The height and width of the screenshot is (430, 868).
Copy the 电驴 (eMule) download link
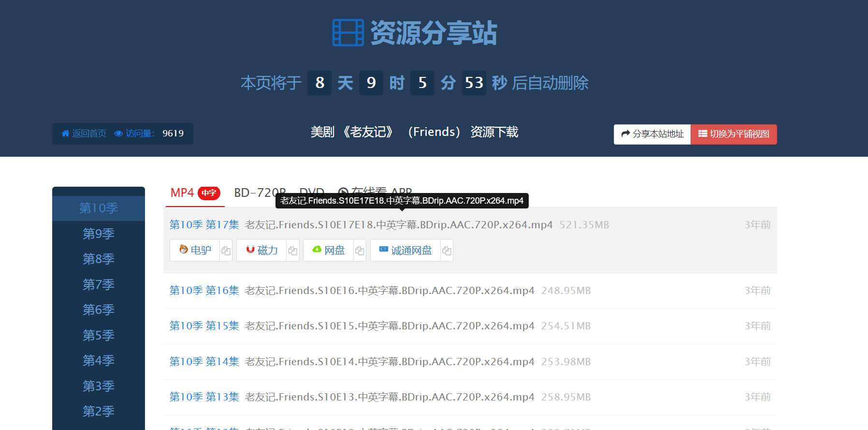(x=226, y=251)
